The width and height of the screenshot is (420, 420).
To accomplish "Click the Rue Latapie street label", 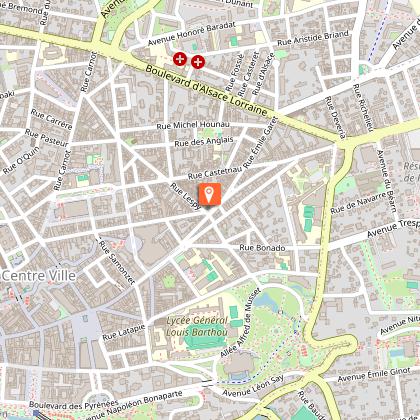I will coord(124,332).
